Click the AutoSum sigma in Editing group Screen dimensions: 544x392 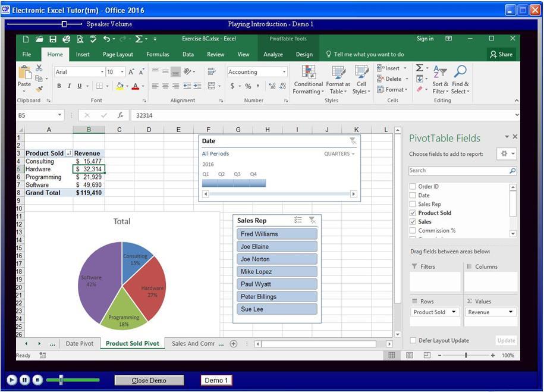tap(420, 68)
